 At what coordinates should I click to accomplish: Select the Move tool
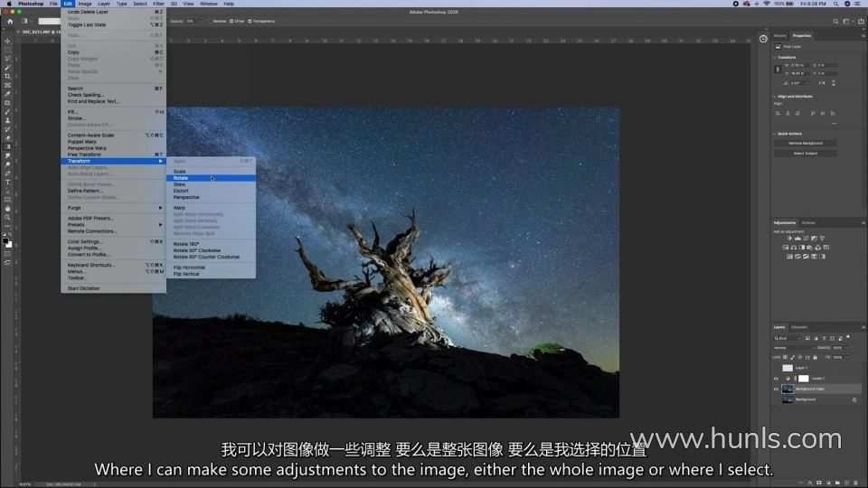coord(8,41)
